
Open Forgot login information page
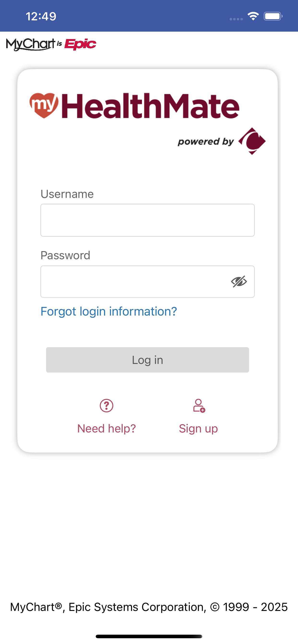point(109,311)
